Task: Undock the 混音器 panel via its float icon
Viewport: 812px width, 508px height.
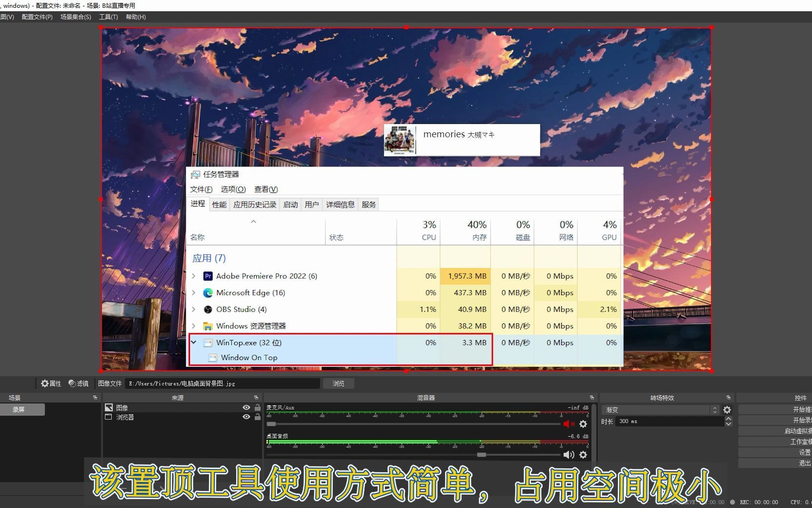Action: pos(592,398)
